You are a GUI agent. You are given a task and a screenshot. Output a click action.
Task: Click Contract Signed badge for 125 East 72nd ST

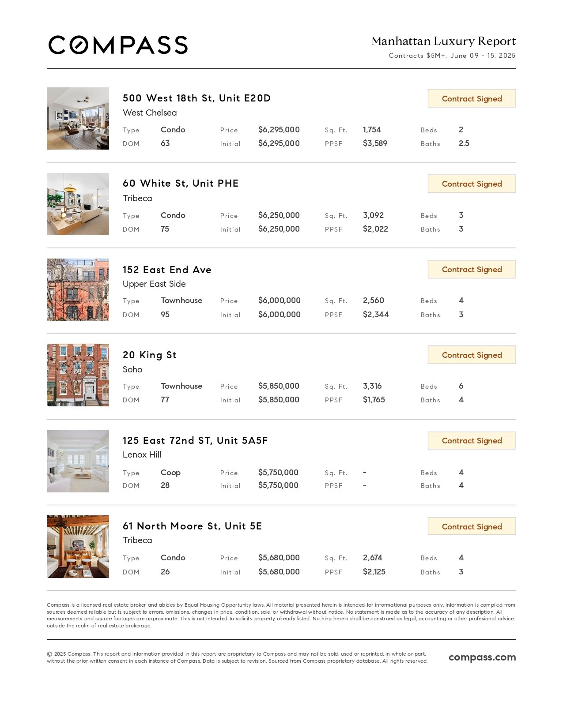point(472,440)
